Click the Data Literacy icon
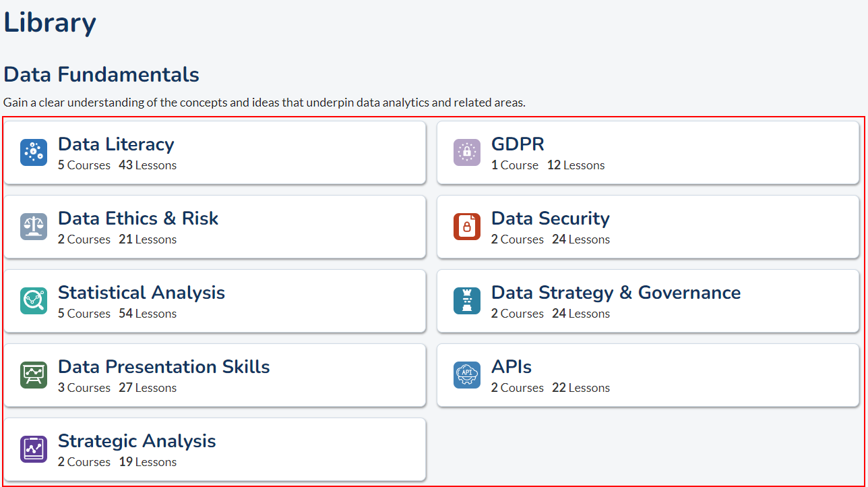868x487 pixels. point(34,152)
